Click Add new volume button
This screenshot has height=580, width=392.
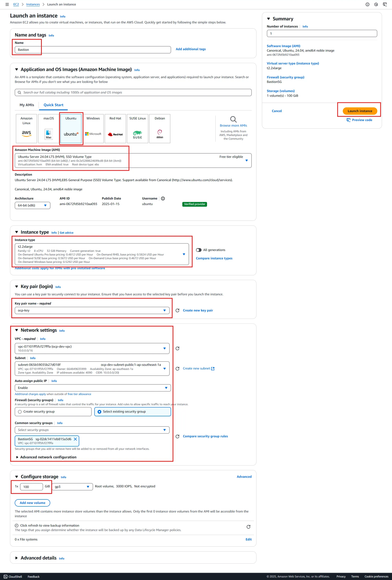(x=32, y=503)
